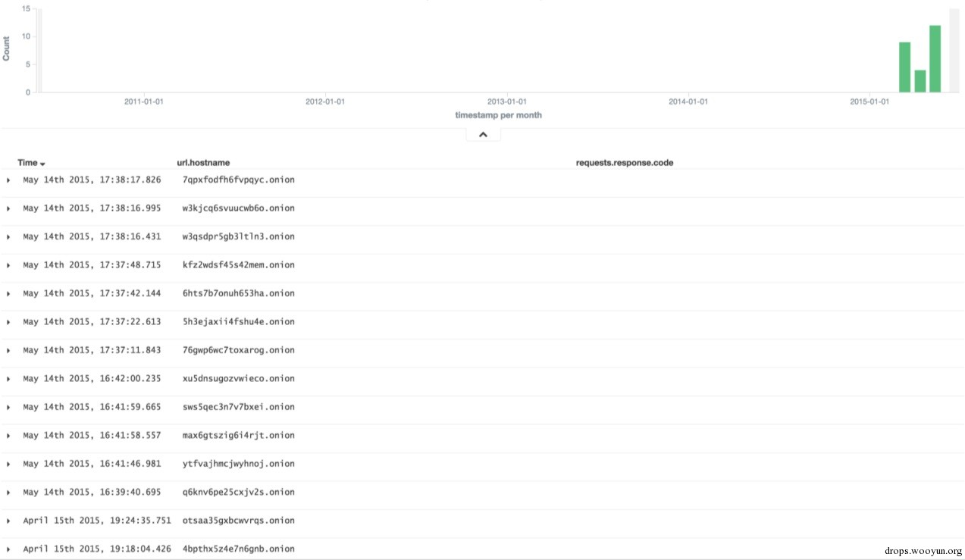965x560 pixels.
Task: Click timestamp May 14th 2015, 16:42:00.235
Action: 92,378
